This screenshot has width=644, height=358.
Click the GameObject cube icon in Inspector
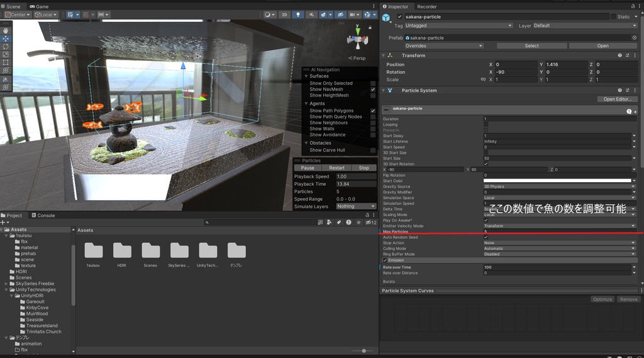pos(386,18)
